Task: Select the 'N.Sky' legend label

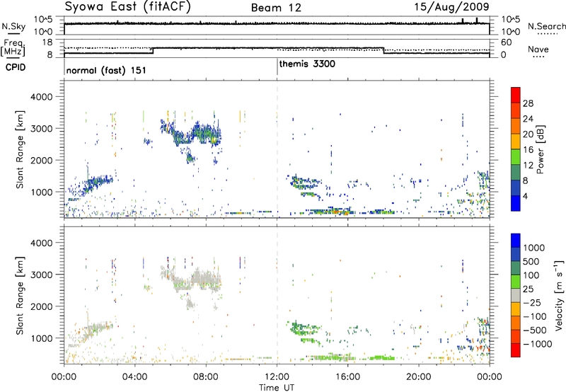Action: click(x=13, y=26)
